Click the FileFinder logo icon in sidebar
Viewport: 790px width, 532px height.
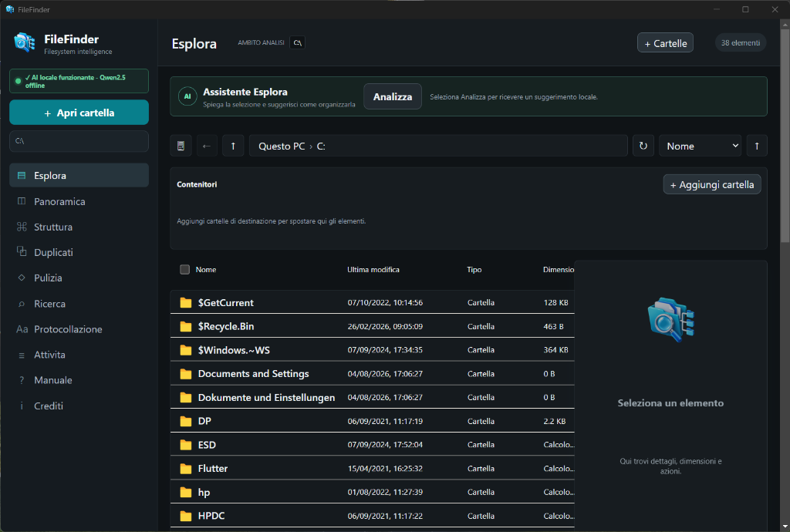[x=24, y=42]
